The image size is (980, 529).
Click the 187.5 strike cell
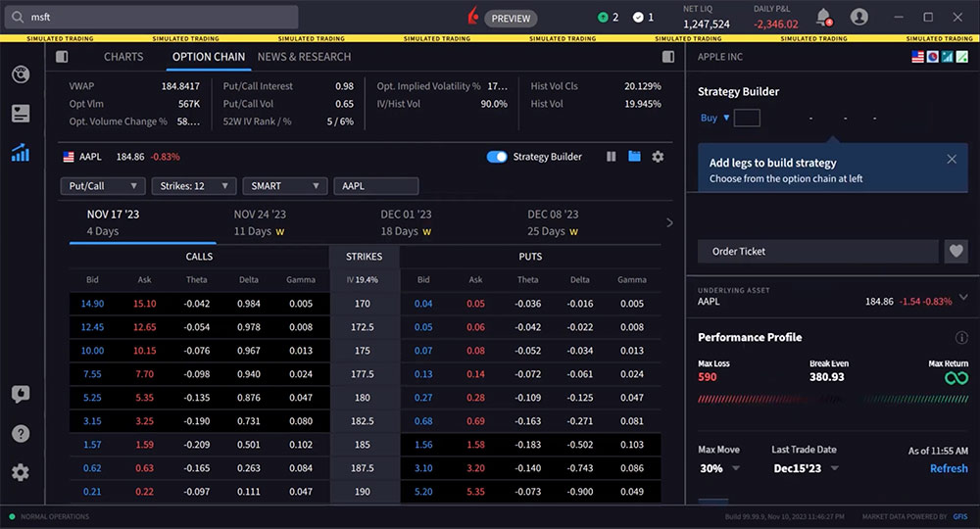point(363,468)
